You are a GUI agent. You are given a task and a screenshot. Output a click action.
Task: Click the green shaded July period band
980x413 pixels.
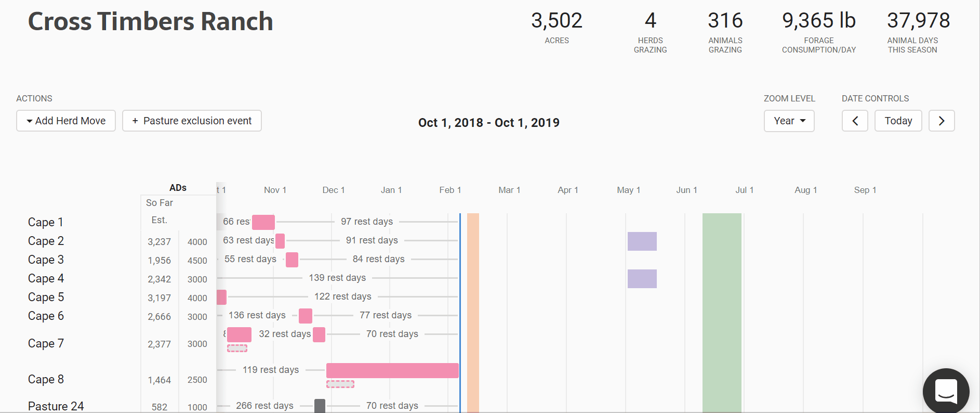pyautogui.click(x=722, y=312)
